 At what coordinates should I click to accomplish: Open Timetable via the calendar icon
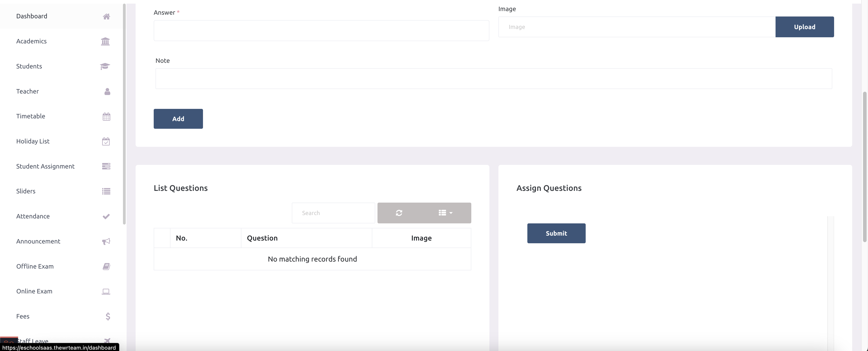point(106,116)
